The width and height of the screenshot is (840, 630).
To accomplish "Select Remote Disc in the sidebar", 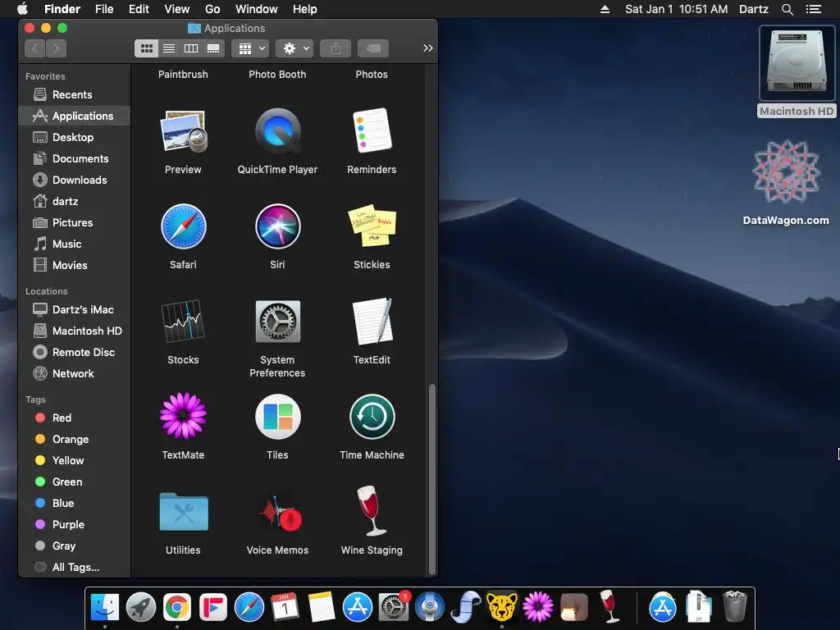I will click(x=74, y=352).
